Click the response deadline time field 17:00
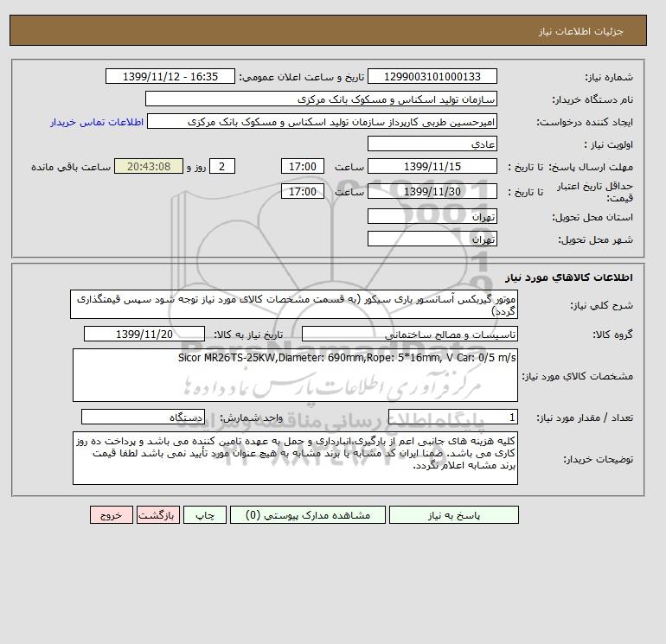The image size is (666, 644). tap(303, 167)
